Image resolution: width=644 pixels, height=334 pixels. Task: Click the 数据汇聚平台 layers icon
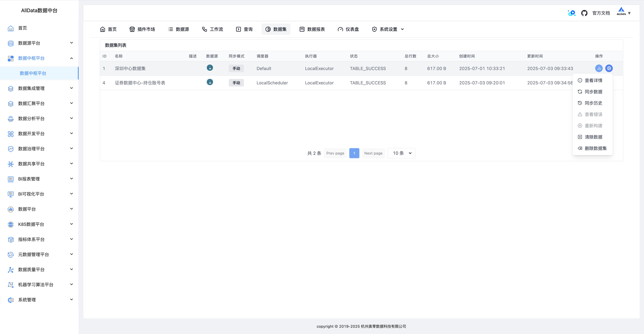tap(10, 104)
